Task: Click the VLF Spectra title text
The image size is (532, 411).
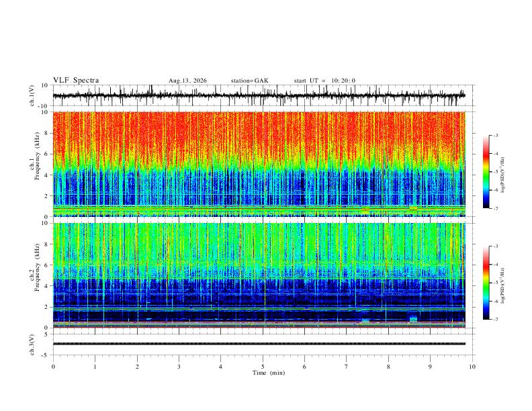Action: pyautogui.click(x=76, y=81)
